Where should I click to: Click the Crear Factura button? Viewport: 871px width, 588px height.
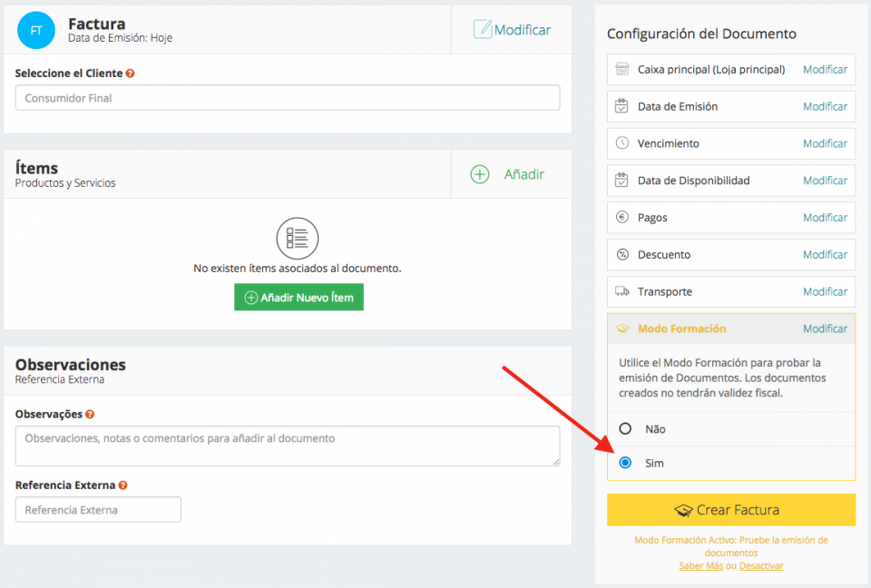[730, 509]
